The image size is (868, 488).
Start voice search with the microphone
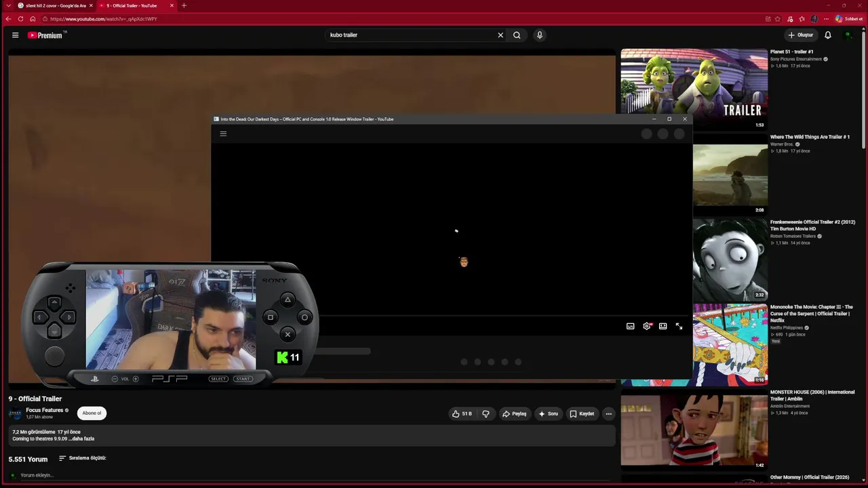pos(540,35)
